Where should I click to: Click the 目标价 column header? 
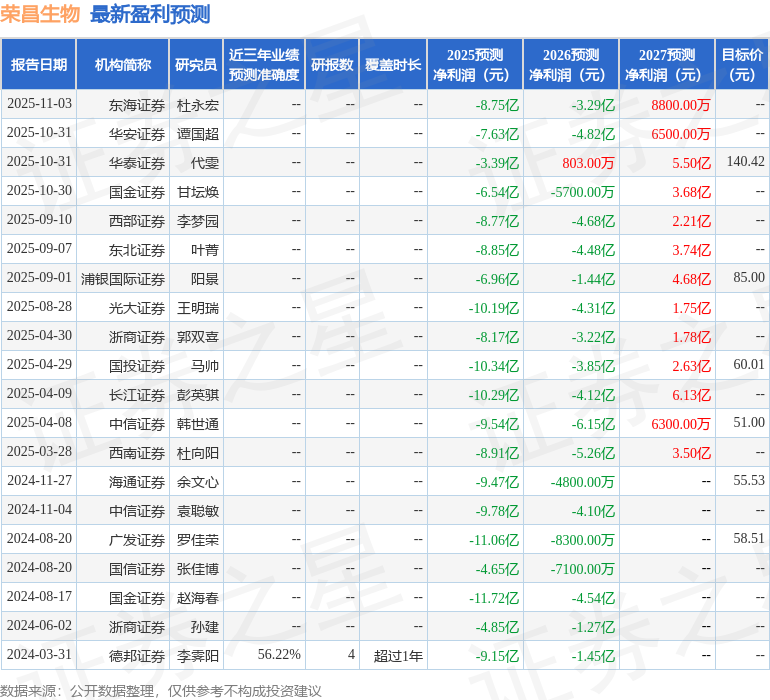[x=742, y=65]
